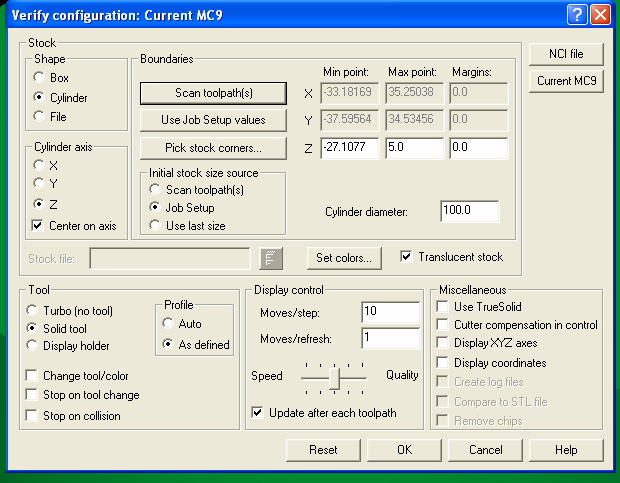This screenshot has width=620, height=483.
Task: Click Use Job Setup values button
Action: (x=214, y=120)
